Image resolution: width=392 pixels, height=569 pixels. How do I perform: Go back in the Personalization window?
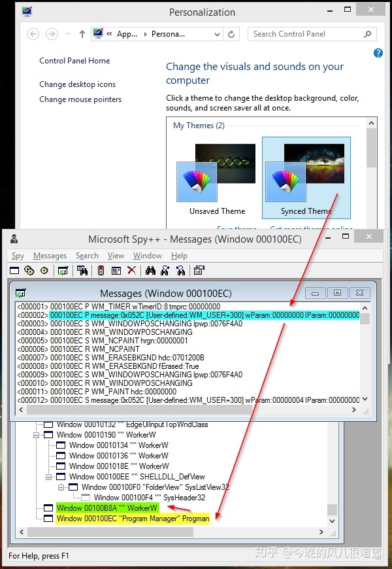point(33,34)
